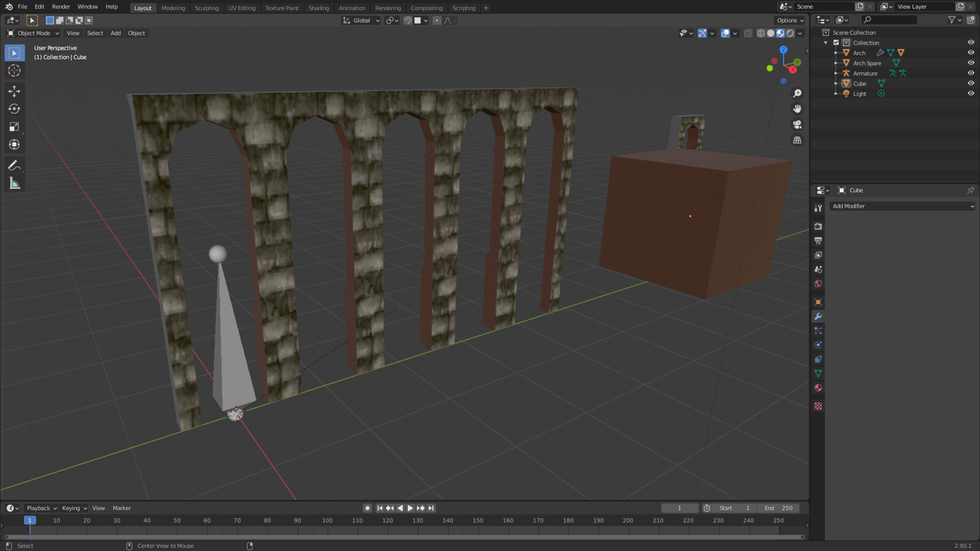Switch to Modeling workspace tab

173,8
